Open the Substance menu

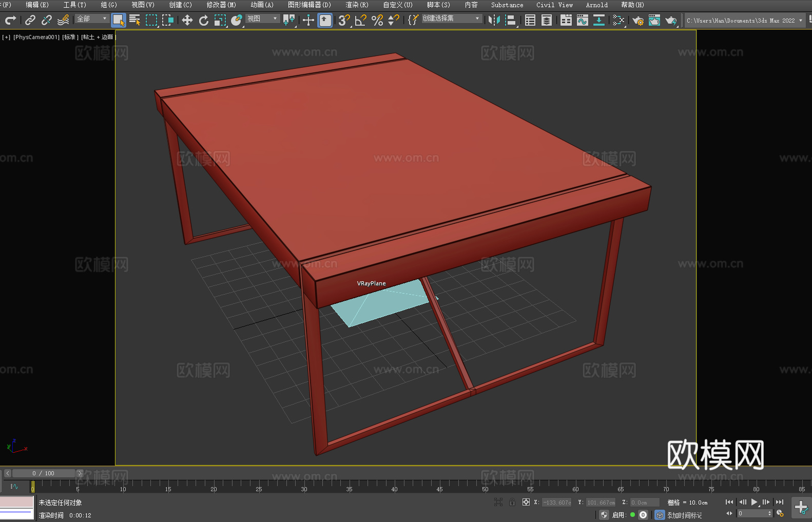pyautogui.click(x=507, y=5)
